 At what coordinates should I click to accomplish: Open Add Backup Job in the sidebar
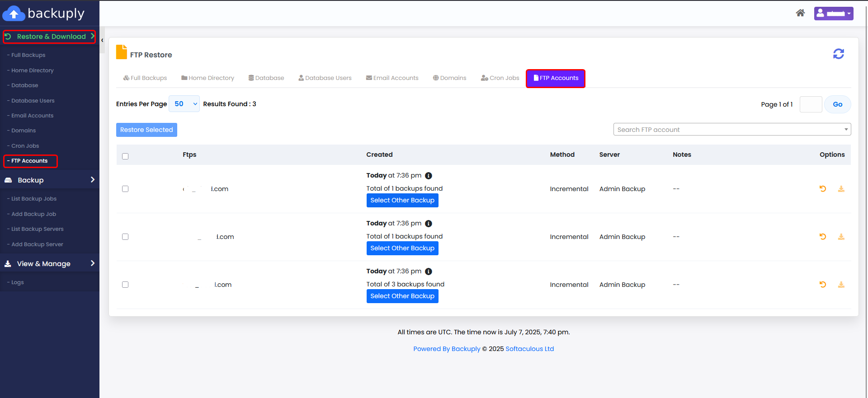(33, 214)
